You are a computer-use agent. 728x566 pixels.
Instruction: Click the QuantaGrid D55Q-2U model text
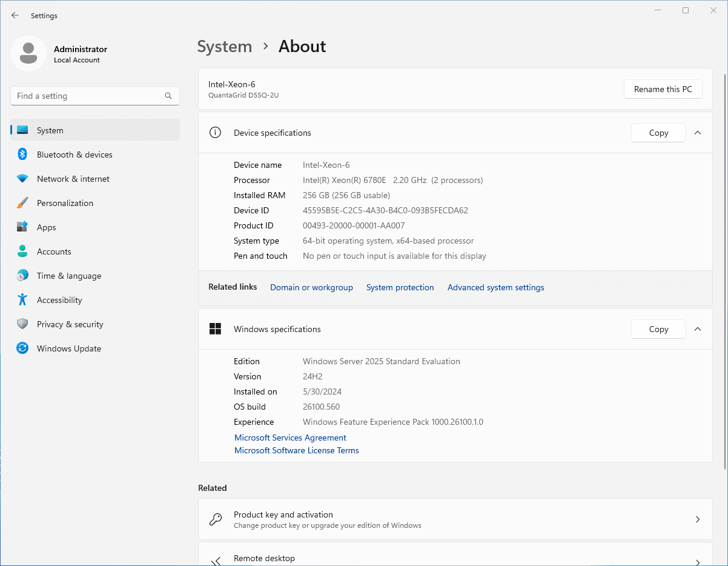243,95
